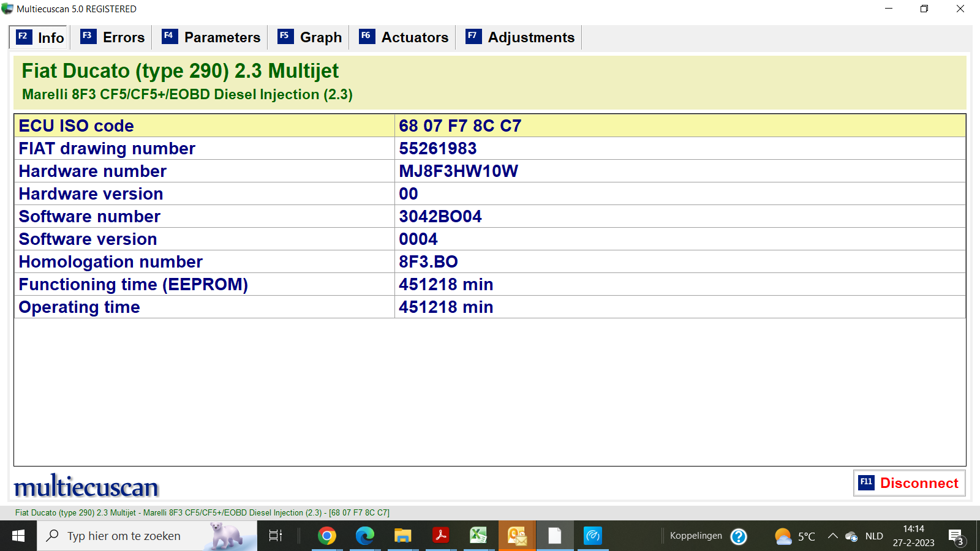Open Adobe Acrobat from the taskbar
Image resolution: width=980 pixels, height=551 pixels.
(x=440, y=536)
